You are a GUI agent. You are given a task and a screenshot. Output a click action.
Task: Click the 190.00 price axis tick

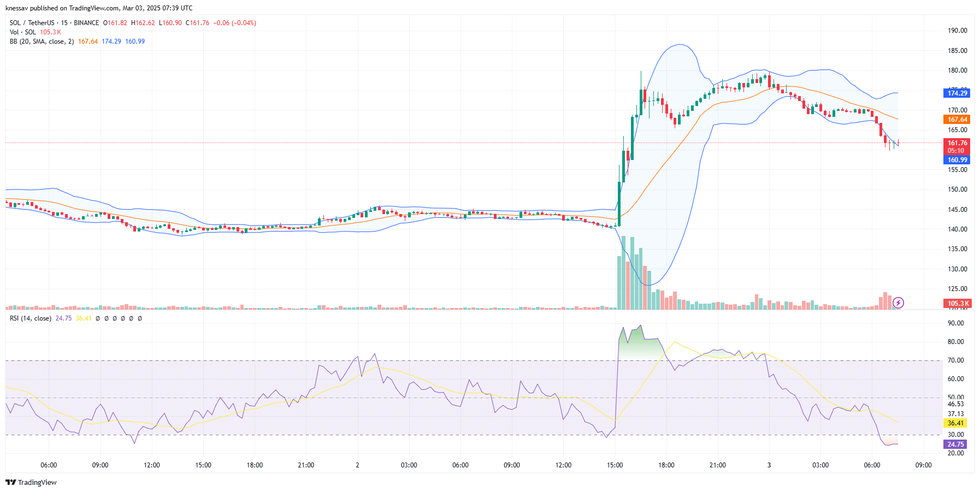[x=957, y=31]
